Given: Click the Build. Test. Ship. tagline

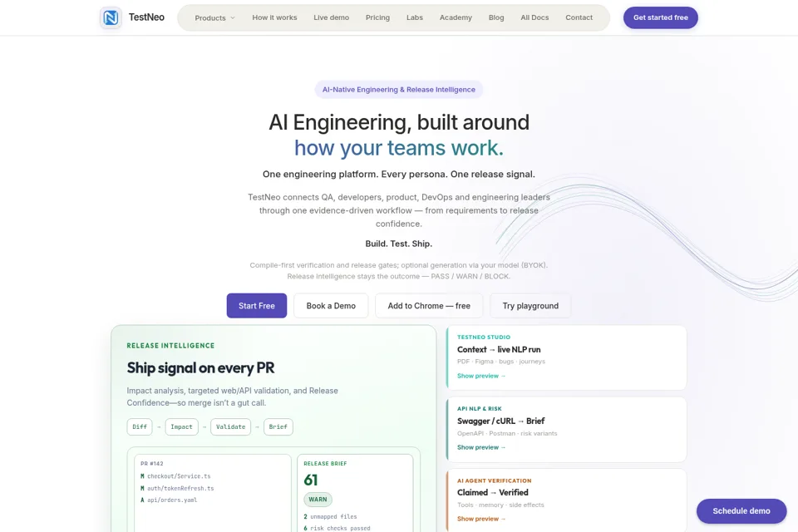Looking at the screenshot, I should click(x=398, y=244).
